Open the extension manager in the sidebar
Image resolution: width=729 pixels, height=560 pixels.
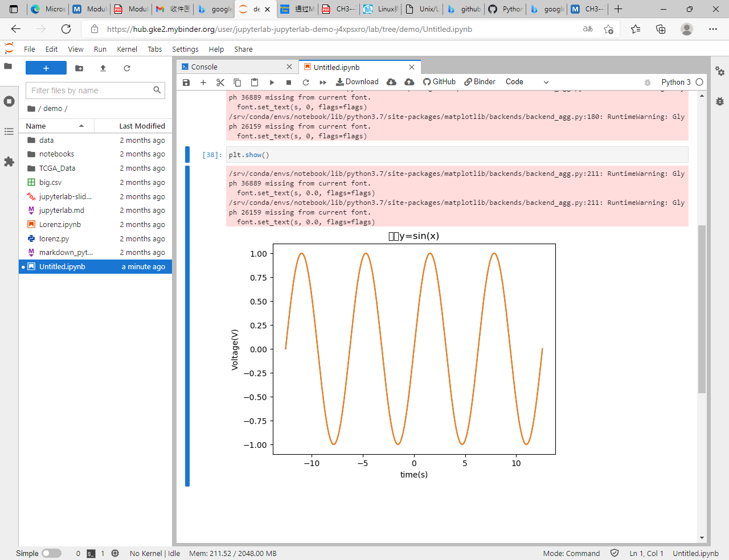point(9,161)
